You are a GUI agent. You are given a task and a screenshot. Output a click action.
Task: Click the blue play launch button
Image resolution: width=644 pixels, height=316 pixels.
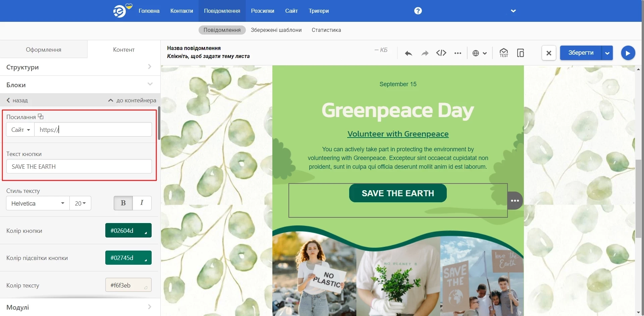click(x=628, y=53)
